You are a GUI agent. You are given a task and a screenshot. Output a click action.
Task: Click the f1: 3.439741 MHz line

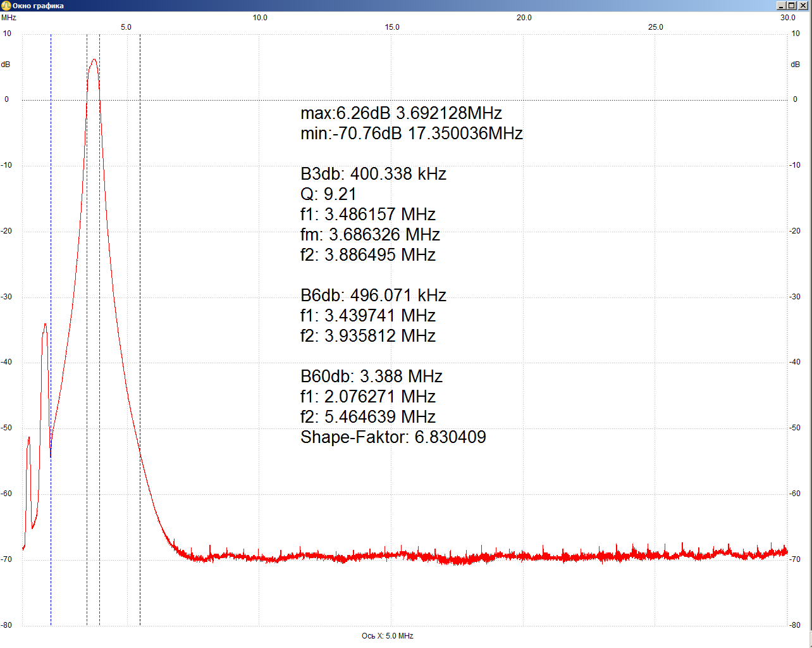(368, 316)
